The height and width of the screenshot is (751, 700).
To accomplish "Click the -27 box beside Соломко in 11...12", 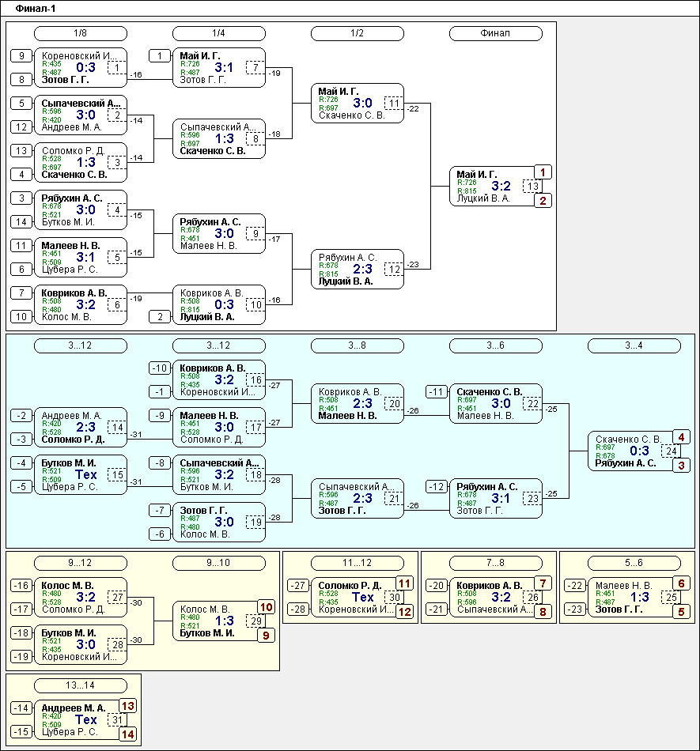I will 298,585.
